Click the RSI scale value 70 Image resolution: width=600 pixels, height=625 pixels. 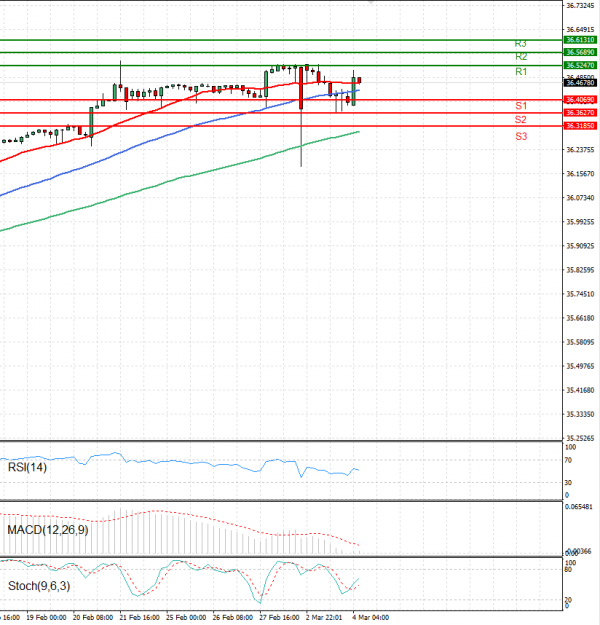point(569,460)
